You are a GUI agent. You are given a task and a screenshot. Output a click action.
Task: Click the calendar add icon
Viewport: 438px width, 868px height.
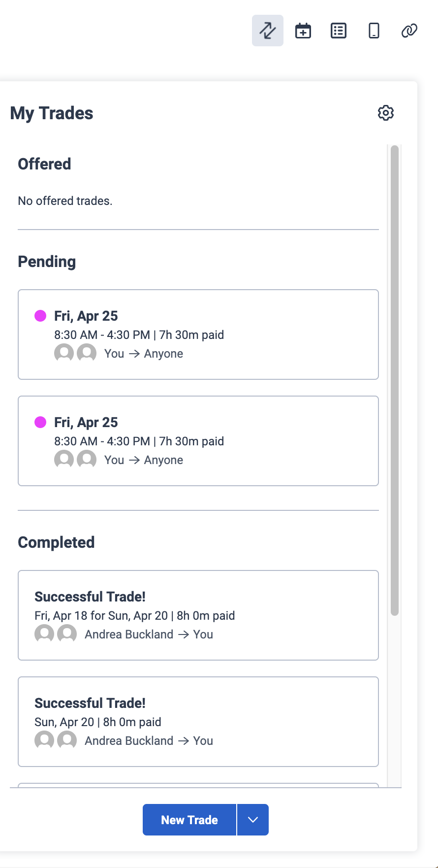303,31
